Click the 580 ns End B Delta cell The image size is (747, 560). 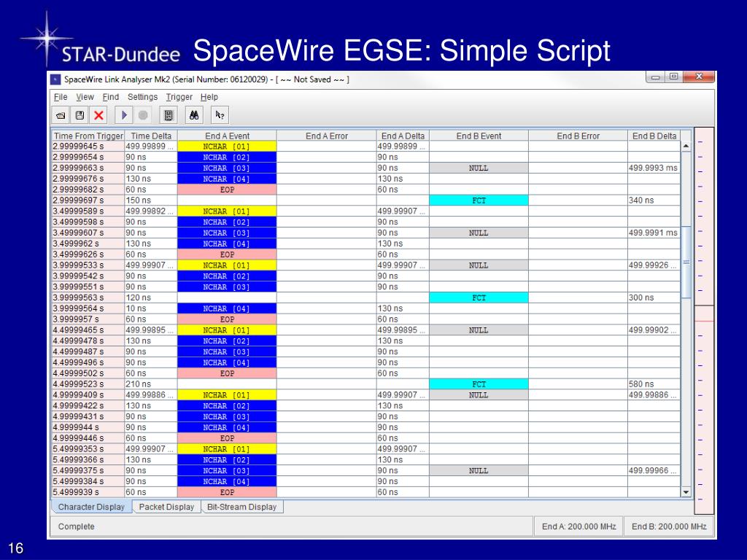point(654,384)
